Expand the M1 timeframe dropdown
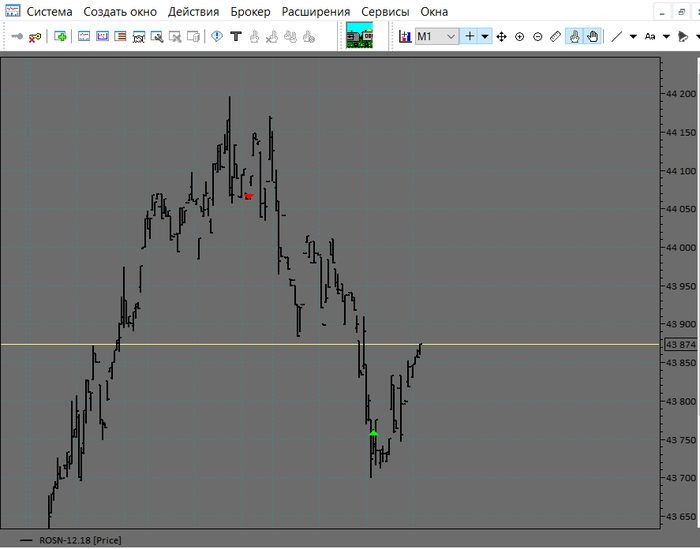 [451, 36]
